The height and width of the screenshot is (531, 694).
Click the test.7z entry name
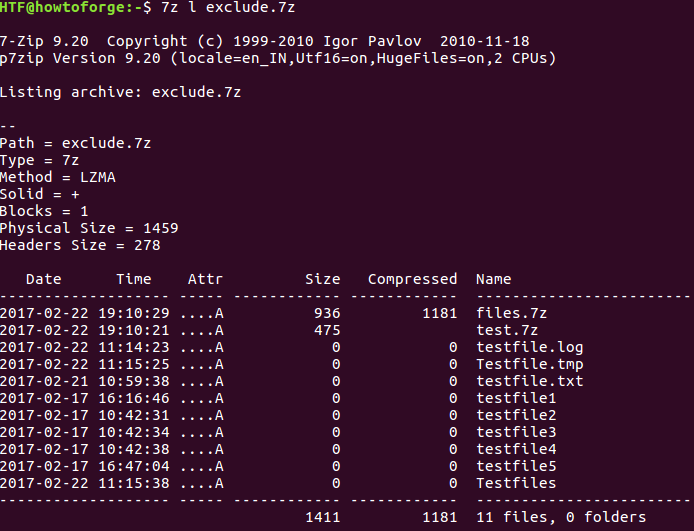507,330
